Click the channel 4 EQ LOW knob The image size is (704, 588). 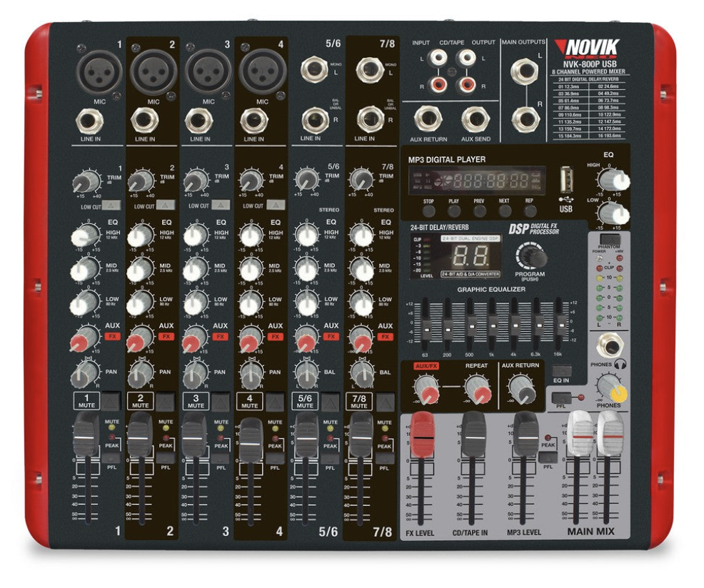[x=251, y=303]
